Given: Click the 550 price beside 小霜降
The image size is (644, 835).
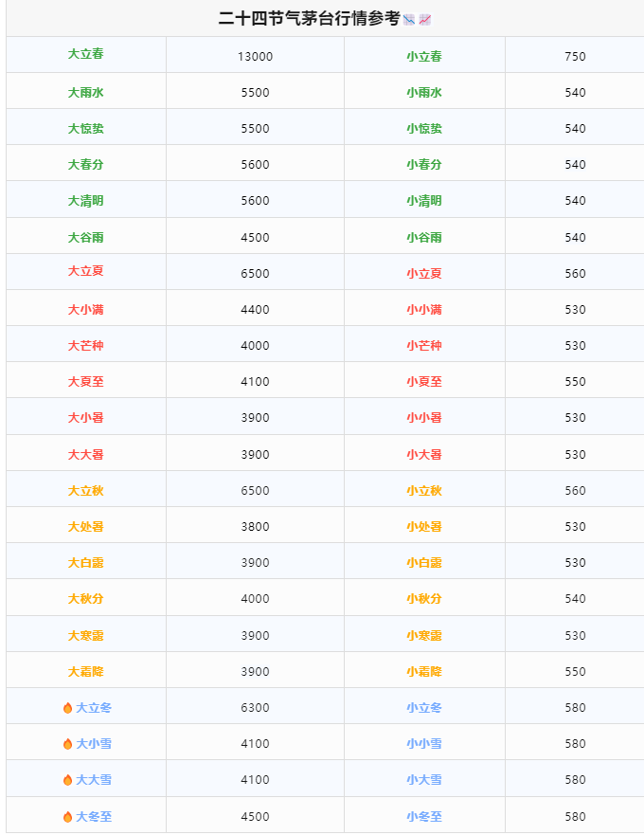Looking at the screenshot, I should (x=575, y=672).
